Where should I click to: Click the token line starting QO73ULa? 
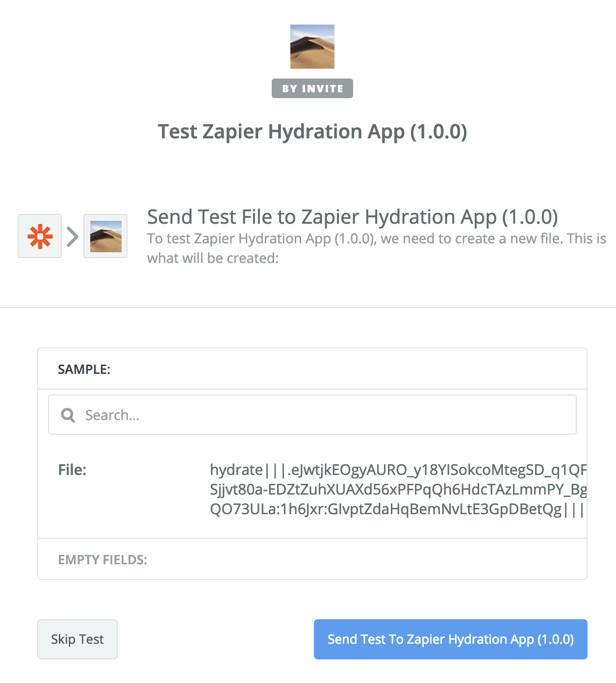click(396, 509)
